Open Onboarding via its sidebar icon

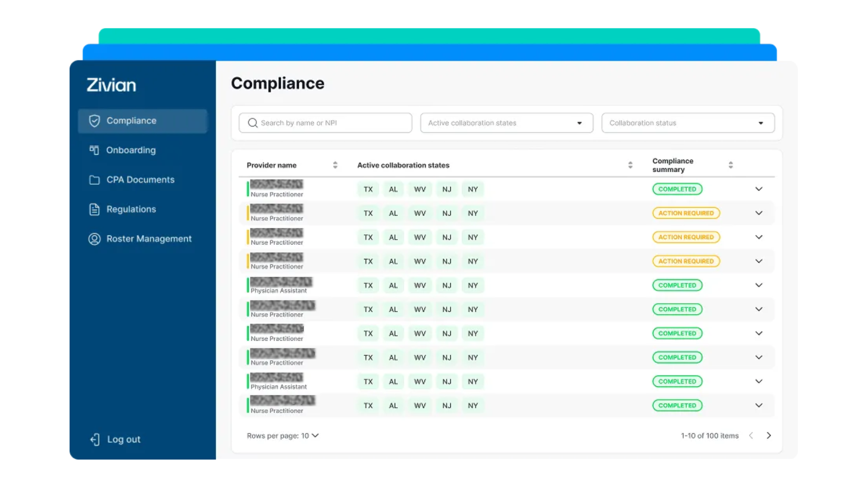point(94,150)
